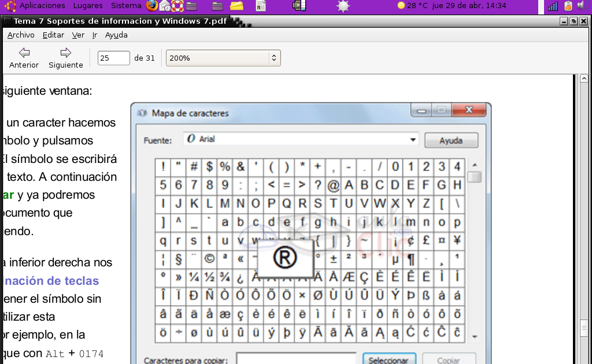The width and height of the screenshot is (592, 364).
Task: Open the Evolution mail icon
Action: (x=164, y=6)
